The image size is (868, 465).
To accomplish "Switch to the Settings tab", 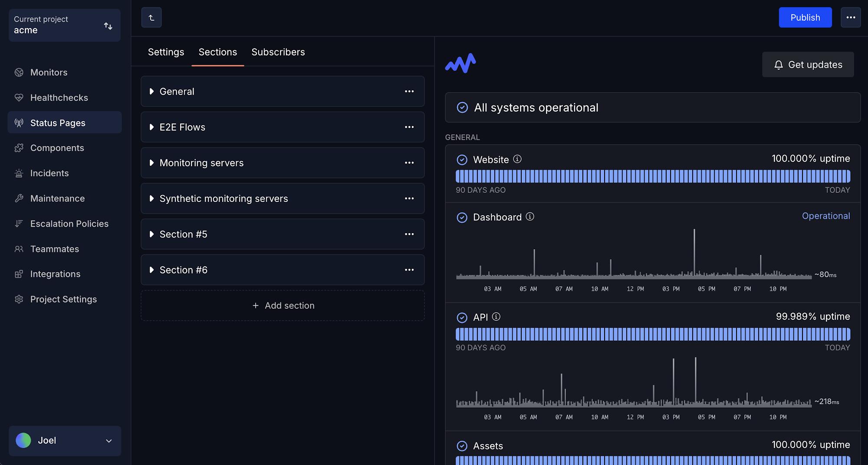I will click(x=166, y=52).
